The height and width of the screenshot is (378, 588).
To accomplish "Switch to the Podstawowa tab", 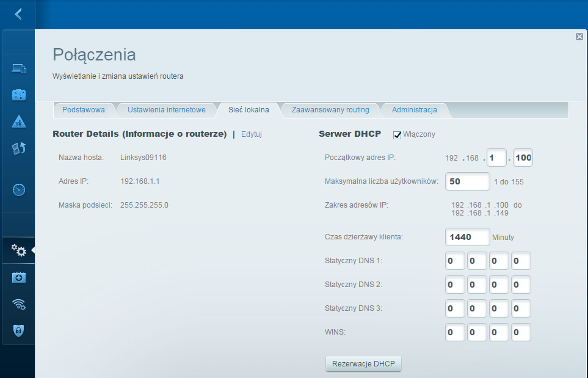I will point(84,110).
